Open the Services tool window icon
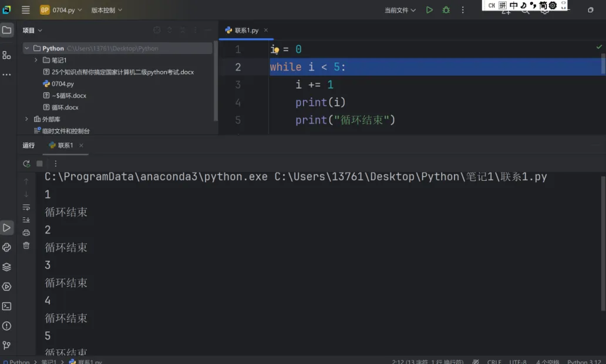 (6, 287)
